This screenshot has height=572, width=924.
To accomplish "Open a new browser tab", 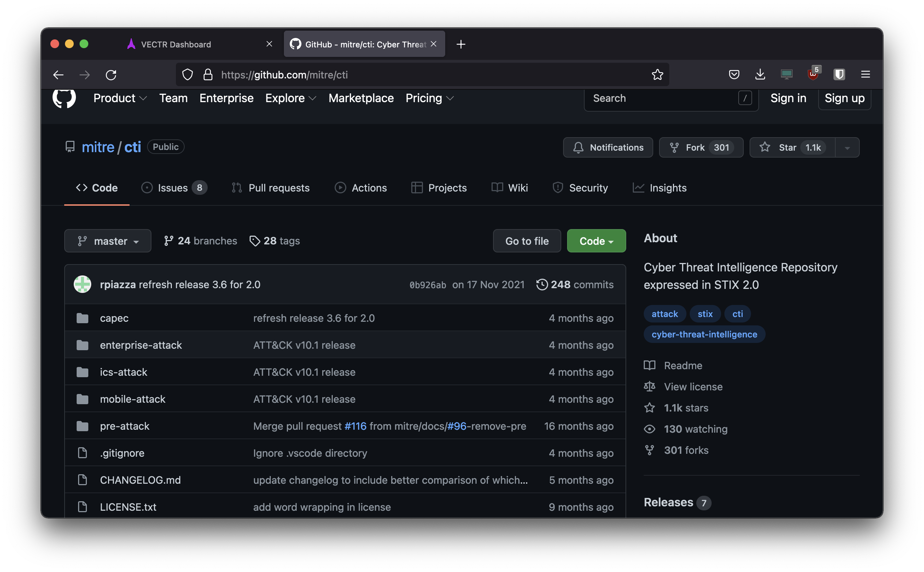I will (x=461, y=44).
